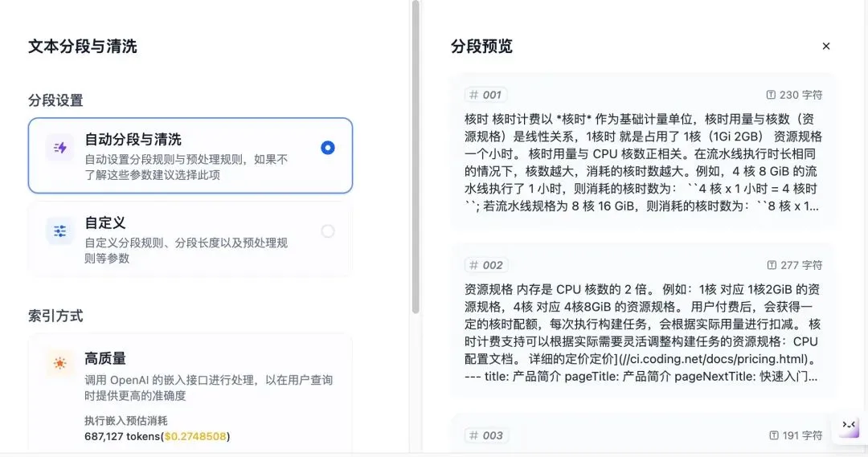Click the left panel vertical scrollbar

click(x=416, y=157)
